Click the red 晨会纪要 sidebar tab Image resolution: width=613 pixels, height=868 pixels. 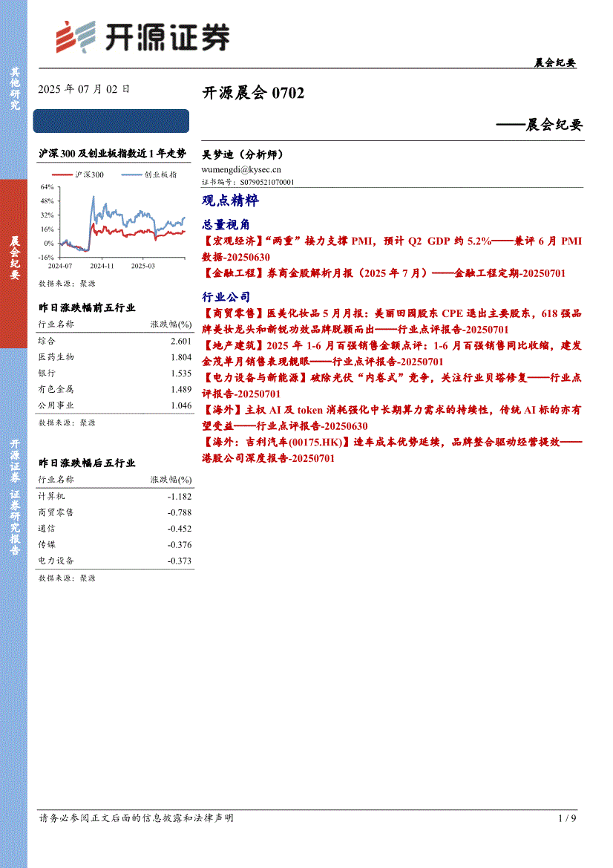tap(14, 264)
